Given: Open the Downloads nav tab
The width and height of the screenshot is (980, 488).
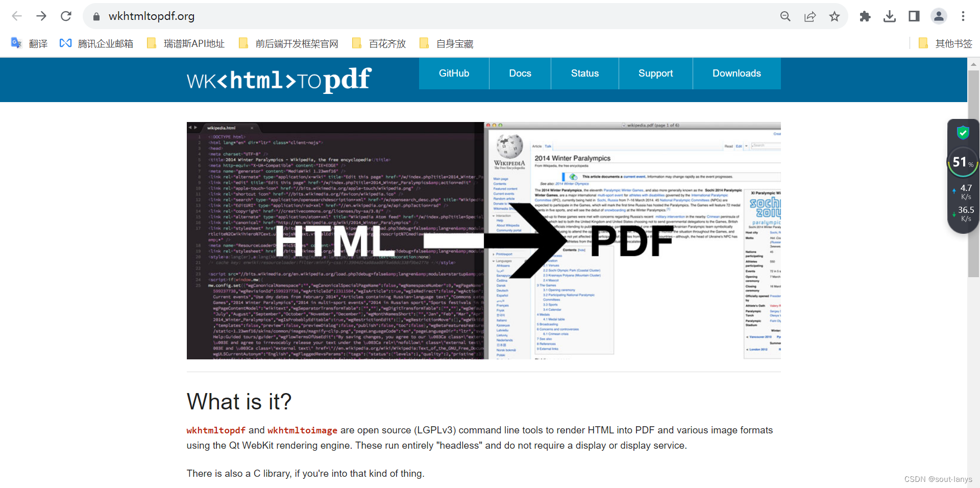Looking at the screenshot, I should point(737,74).
